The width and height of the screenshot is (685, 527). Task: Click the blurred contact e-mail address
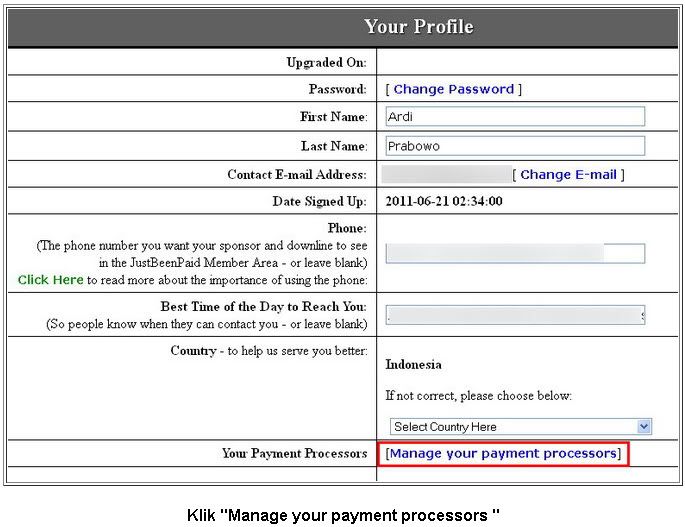447,174
